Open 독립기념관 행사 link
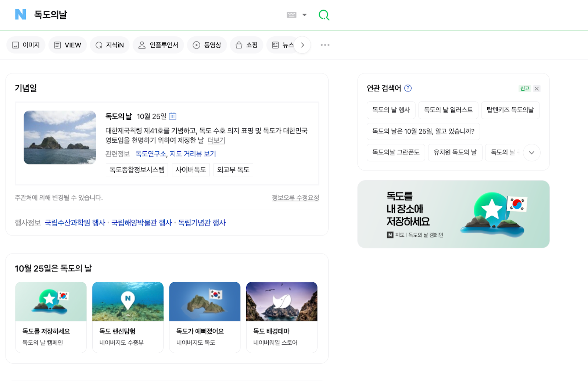Screen dimensions: 588x381 click(x=202, y=223)
